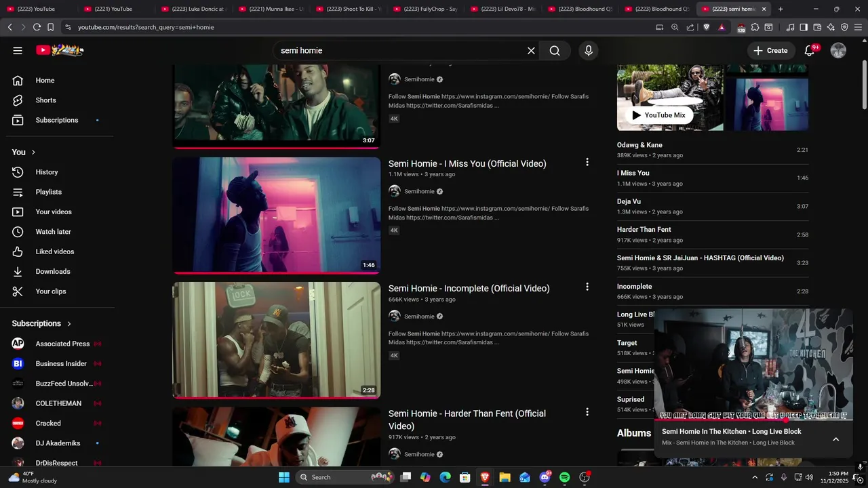Open the browser extensions puzzle icon
Screen dimensions: 868x488
[x=755, y=27]
